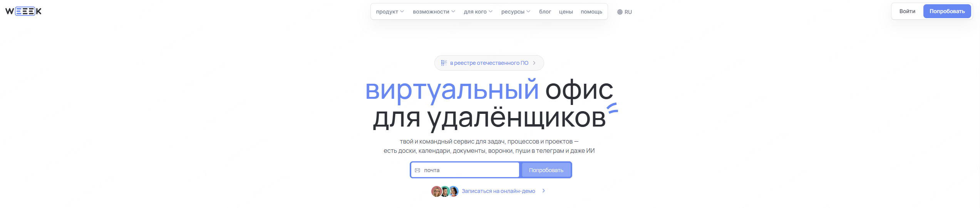The width and height of the screenshot is (980, 208).
Task: Expand the «возможности» menu
Action: [434, 12]
